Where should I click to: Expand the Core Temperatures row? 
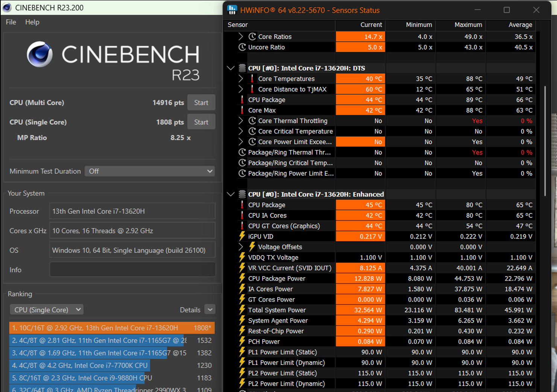tap(241, 79)
